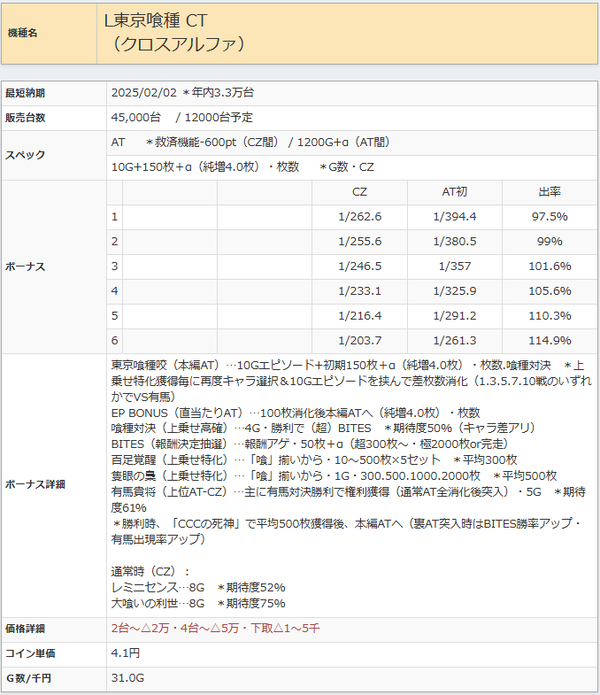Click setting 3 payout 101.6%
600x695 pixels.
(549, 266)
